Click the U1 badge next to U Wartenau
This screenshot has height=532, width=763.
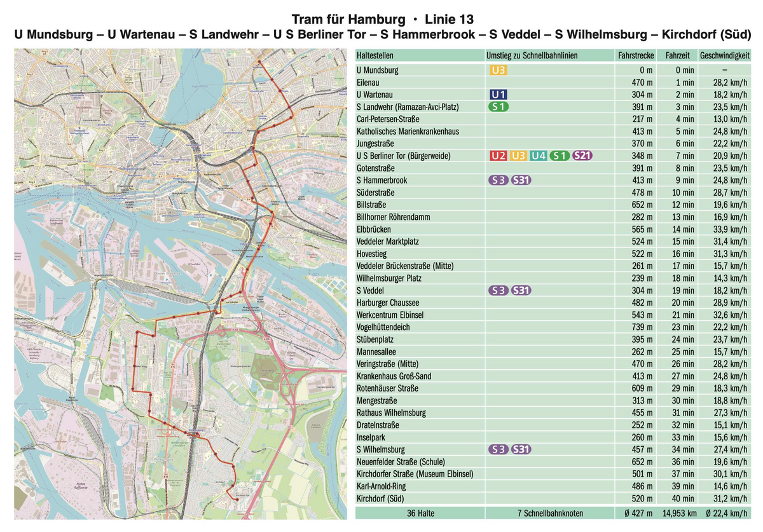click(x=498, y=95)
